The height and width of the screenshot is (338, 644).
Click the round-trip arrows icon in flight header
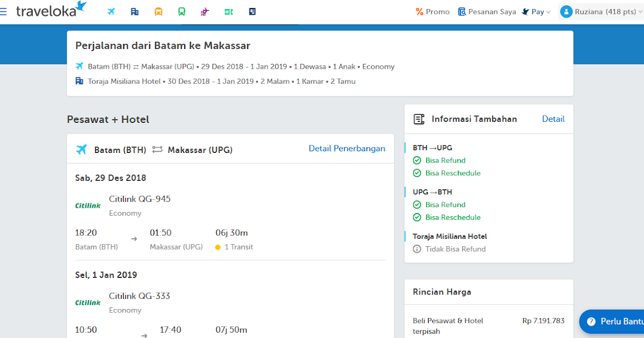coord(157,150)
